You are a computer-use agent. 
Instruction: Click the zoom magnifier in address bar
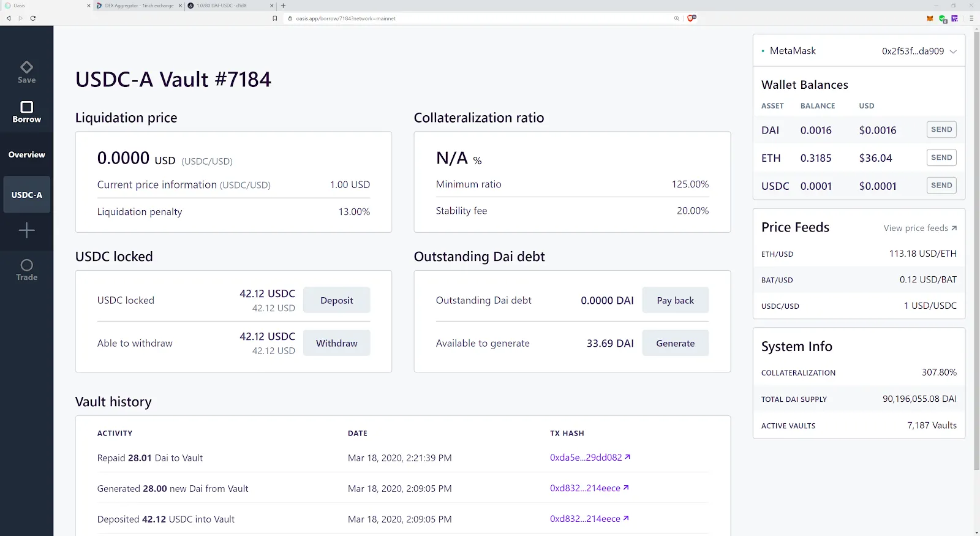pos(677,18)
